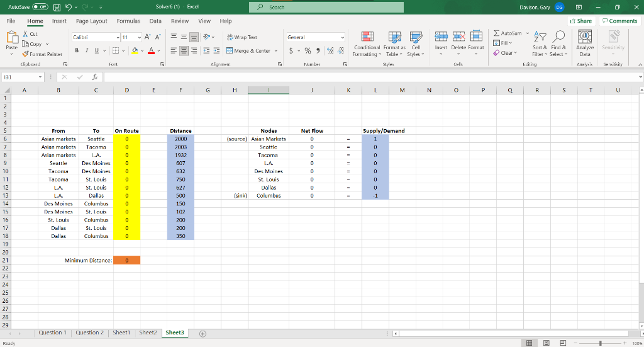Open the Borders dropdown arrow
This screenshot has width=644, height=347.
point(123,50)
